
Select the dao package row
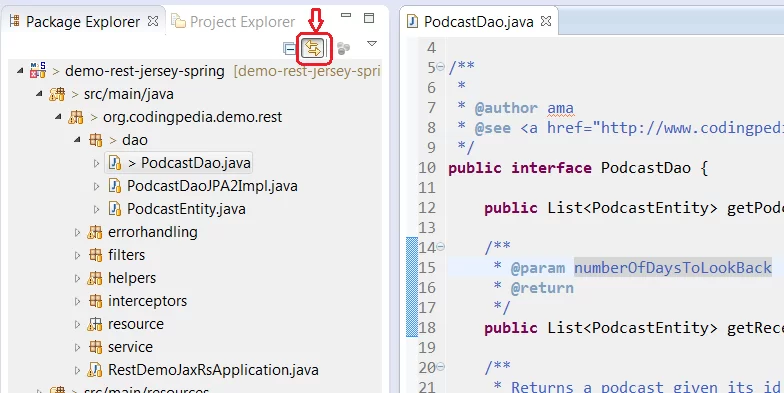tap(134, 140)
